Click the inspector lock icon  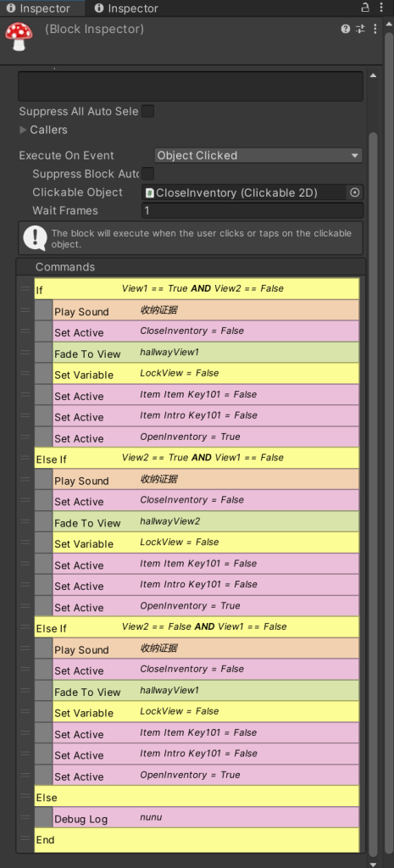[x=364, y=8]
